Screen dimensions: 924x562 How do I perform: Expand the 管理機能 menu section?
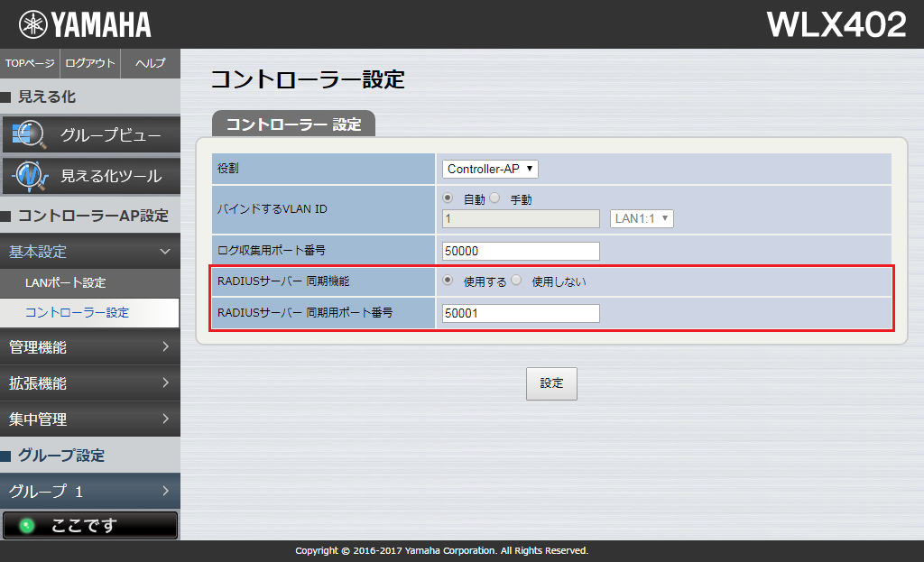coord(89,346)
